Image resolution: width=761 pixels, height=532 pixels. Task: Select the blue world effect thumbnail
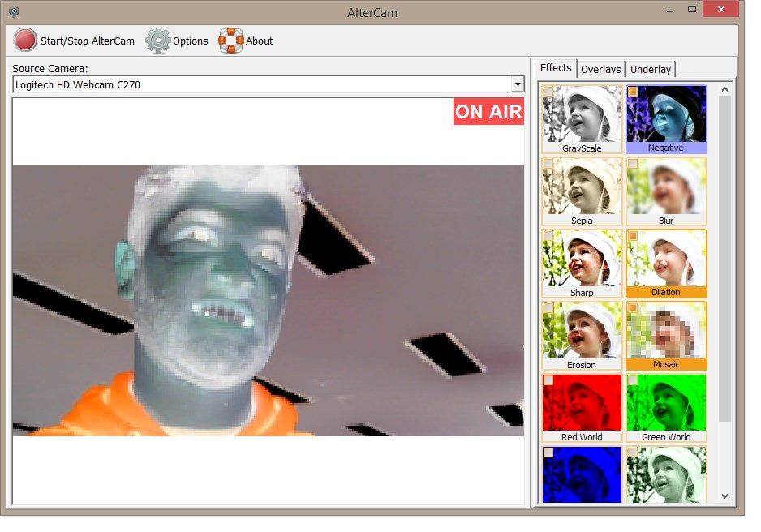tap(582, 474)
